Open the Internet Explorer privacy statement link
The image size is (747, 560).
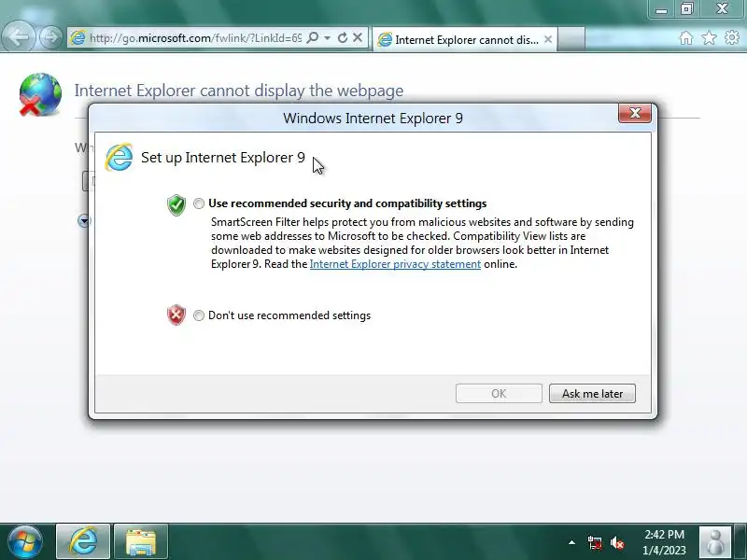pyautogui.click(x=395, y=264)
